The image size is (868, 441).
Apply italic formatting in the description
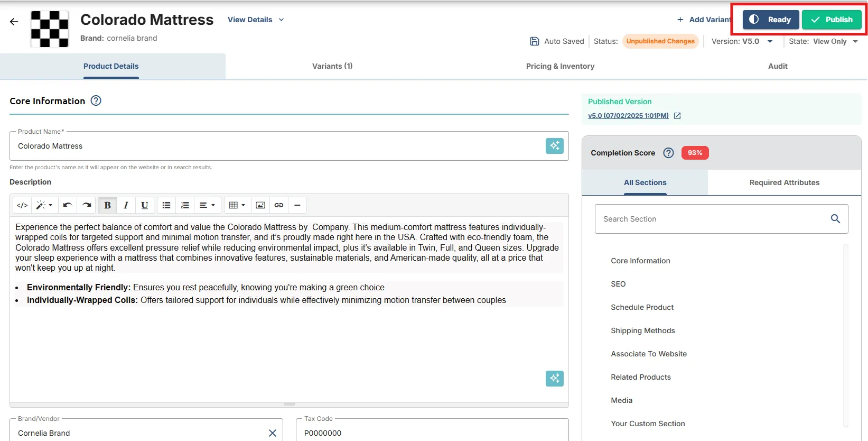tap(126, 205)
